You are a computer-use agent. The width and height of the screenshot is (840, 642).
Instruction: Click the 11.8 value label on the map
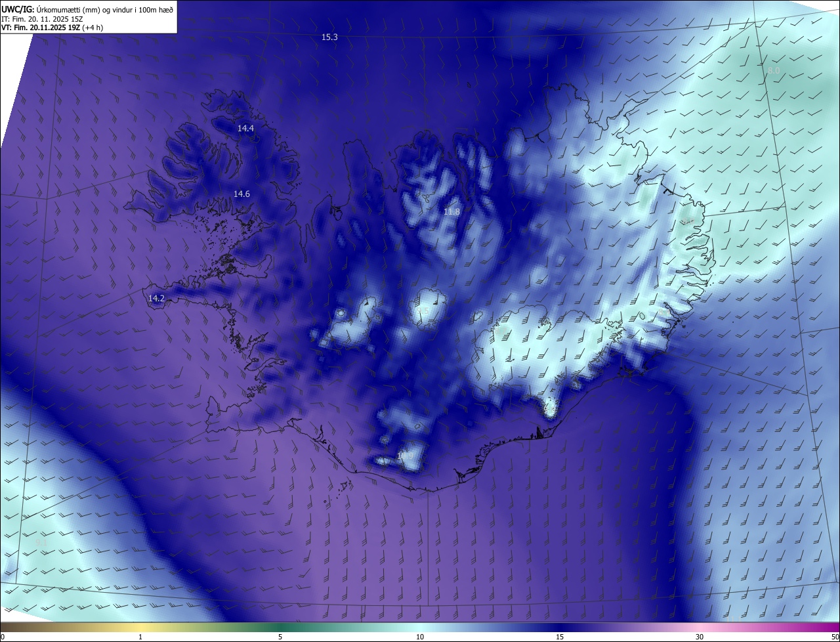click(x=451, y=211)
